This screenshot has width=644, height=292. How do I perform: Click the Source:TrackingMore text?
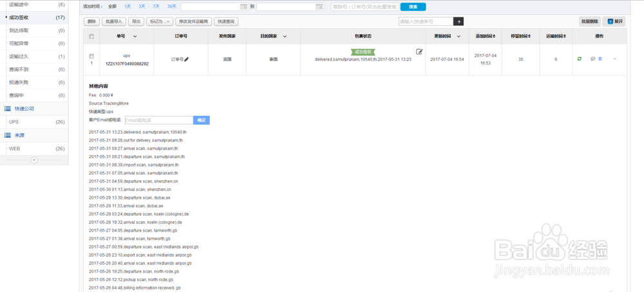109,104
